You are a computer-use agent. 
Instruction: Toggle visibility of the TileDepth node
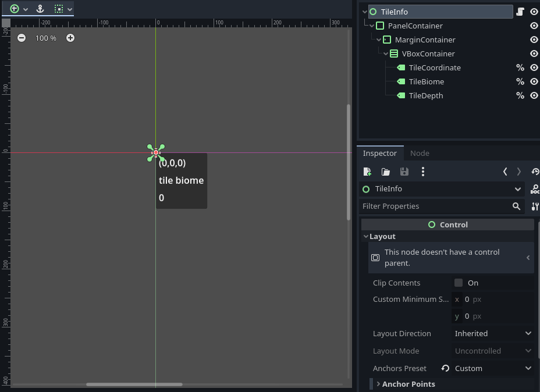[534, 95]
